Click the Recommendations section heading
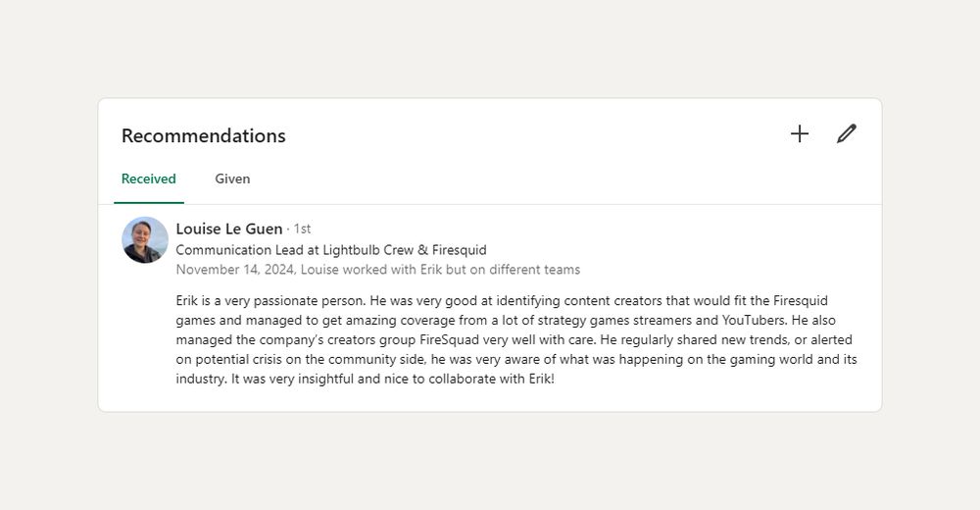The width and height of the screenshot is (980, 510). [x=203, y=135]
